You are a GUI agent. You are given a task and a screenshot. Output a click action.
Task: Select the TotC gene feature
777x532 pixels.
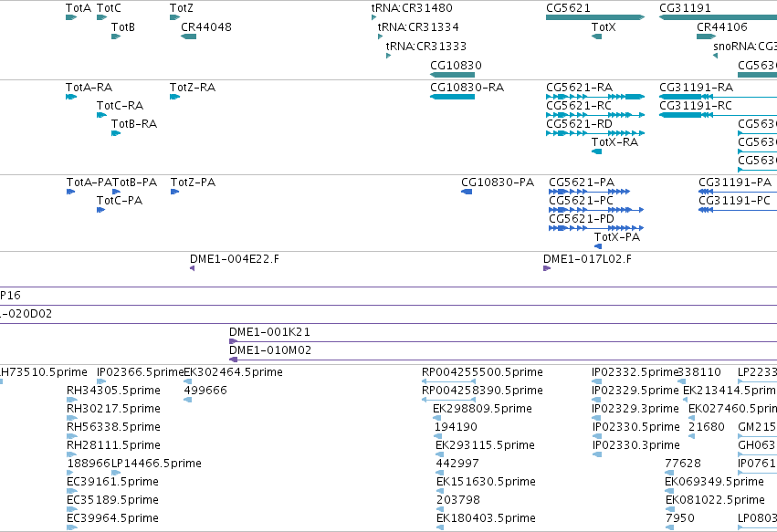tap(101, 17)
